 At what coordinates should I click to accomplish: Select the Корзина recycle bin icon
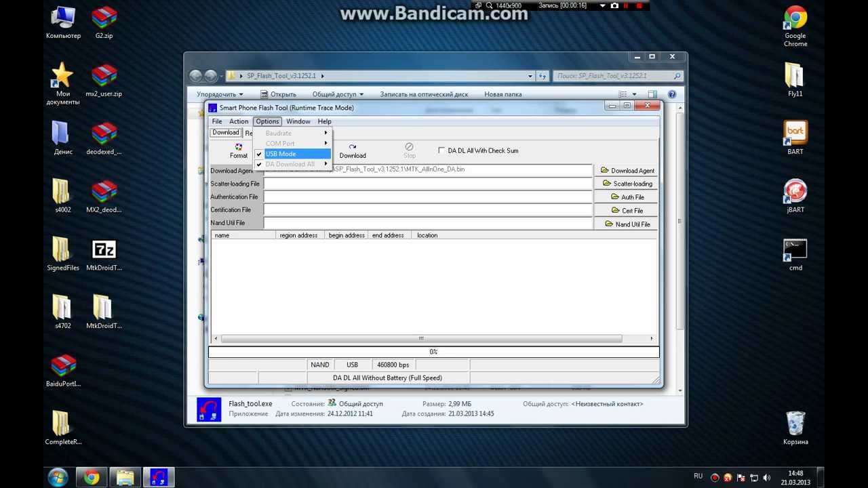tap(795, 428)
